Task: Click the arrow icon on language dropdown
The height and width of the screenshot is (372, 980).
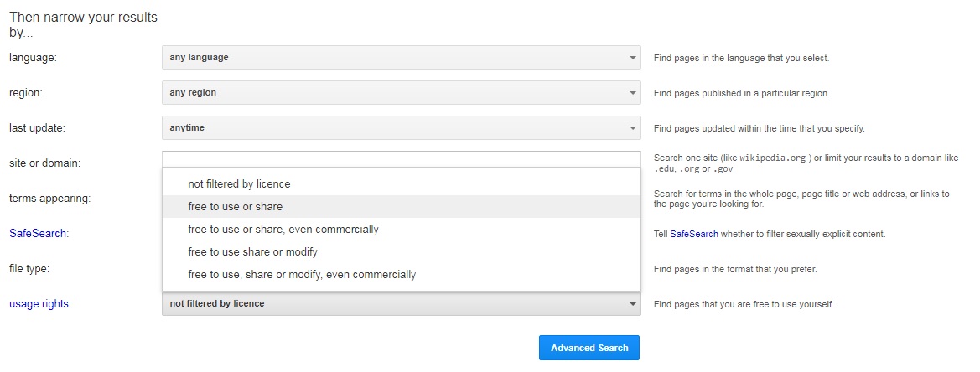Action: pos(632,58)
